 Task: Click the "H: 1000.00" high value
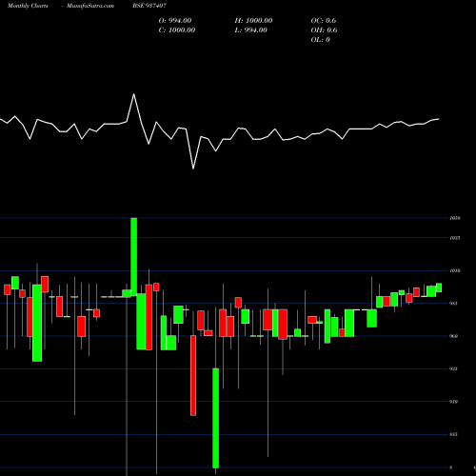pos(253,21)
